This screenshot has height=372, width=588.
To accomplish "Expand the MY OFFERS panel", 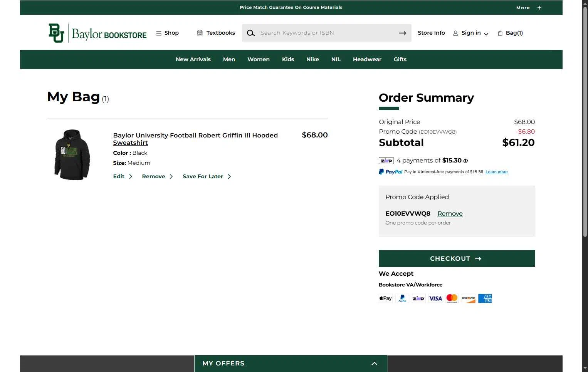I will click(291, 364).
